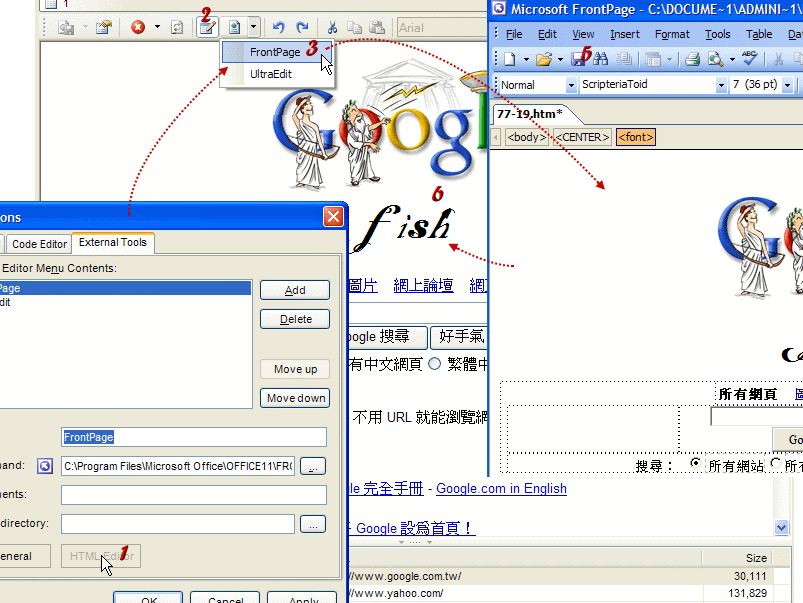Click FrontPage Save diskette icon
This screenshot has height=603, width=803.
(578, 59)
